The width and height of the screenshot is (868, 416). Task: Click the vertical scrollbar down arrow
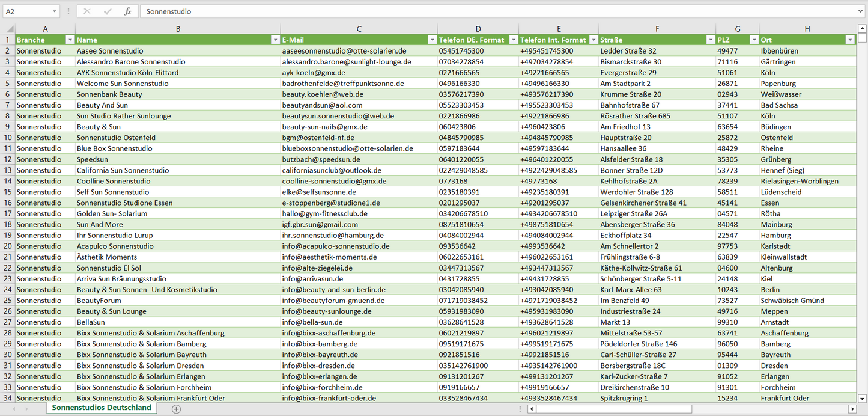[x=863, y=397]
